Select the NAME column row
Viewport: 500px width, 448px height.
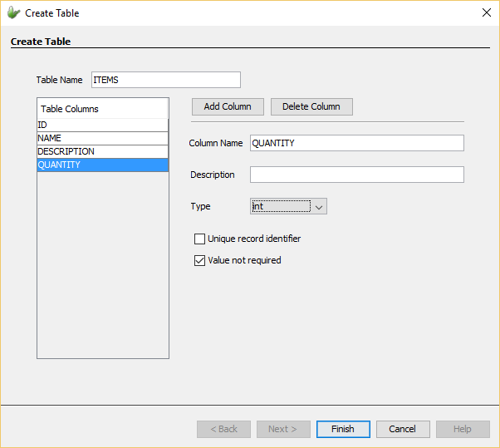(102, 138)
